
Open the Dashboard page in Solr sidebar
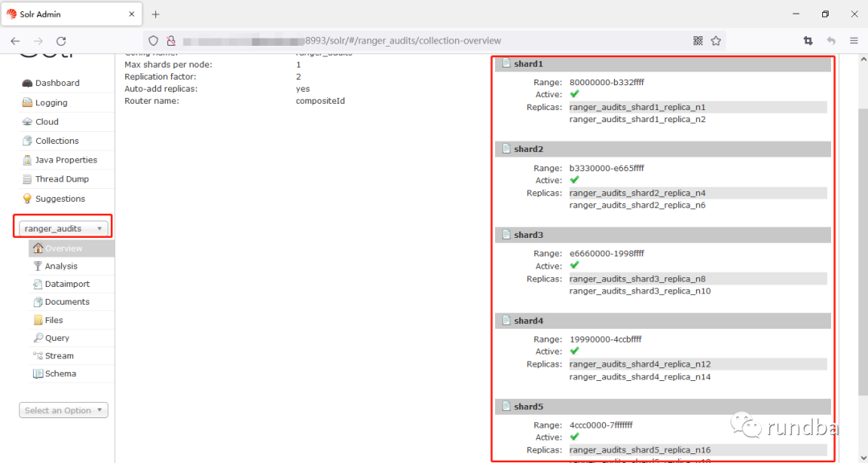[57, 83]
